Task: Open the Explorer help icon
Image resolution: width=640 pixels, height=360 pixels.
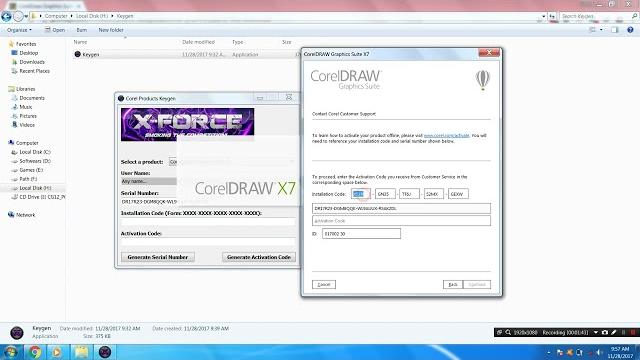Action: click(630, 30)
